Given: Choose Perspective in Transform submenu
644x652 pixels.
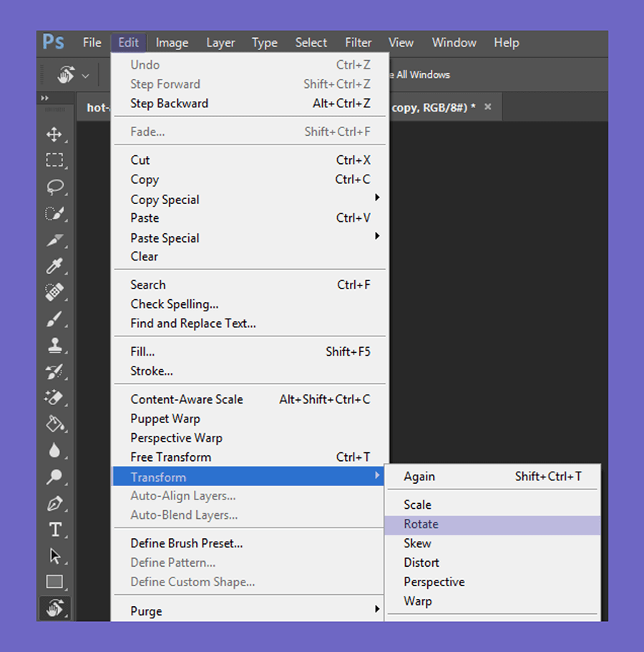Looking at the screenshot, I should tap(493, 582).
